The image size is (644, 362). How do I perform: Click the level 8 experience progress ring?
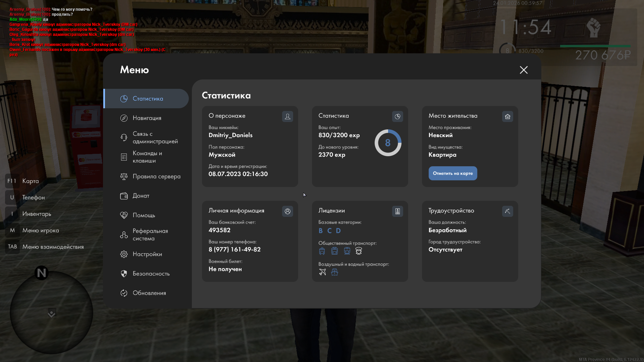pos(388,143)
